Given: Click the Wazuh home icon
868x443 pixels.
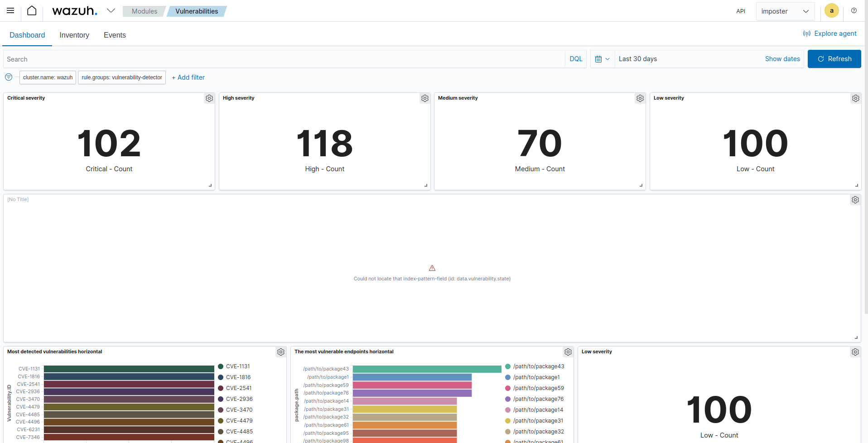Looking at the screenshot, I should click(32, 10).
